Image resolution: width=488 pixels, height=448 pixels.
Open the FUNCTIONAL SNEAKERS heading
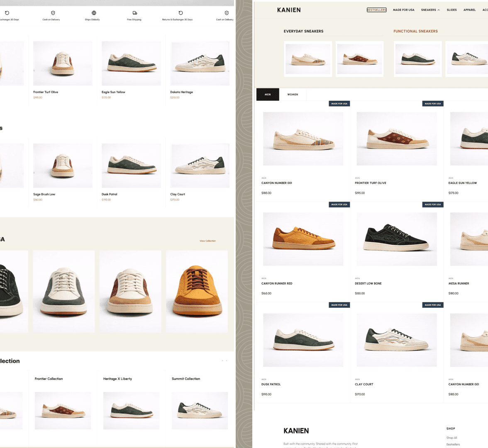[415, 31]
